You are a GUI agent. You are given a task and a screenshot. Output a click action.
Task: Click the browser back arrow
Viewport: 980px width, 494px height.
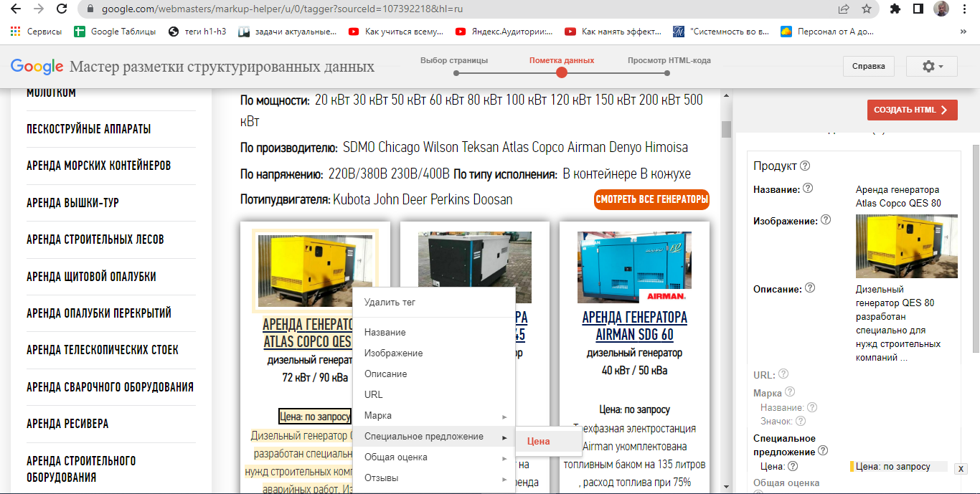point(16,9)
